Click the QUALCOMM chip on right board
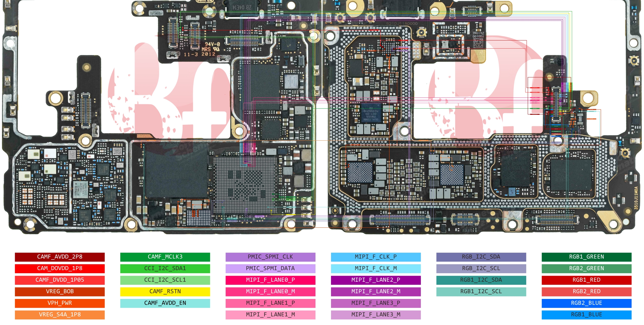The width and height of the screenshot is (644, 325). tap(371, 113)
